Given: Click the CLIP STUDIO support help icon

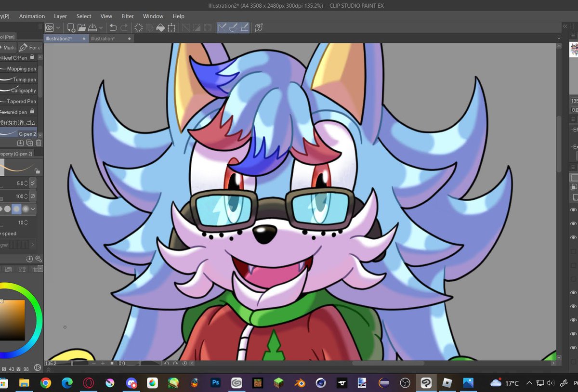Looking at the screenshot, I should click(x=259, y=28).
